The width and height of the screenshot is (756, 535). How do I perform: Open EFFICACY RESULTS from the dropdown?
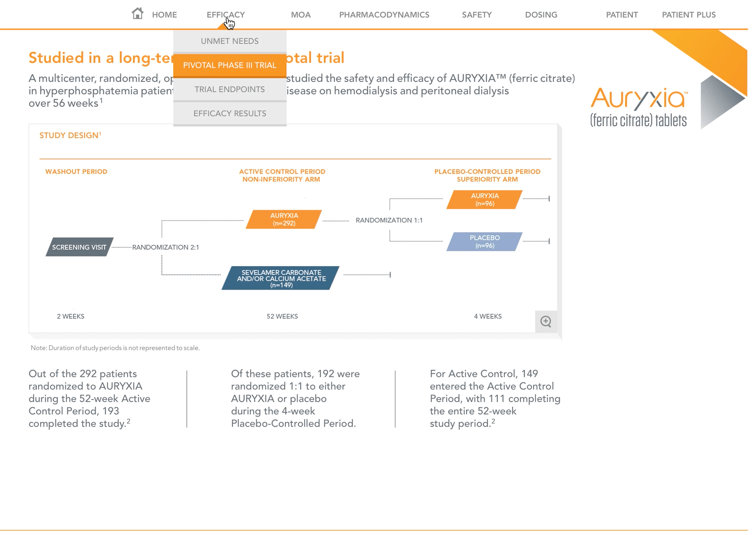coord(230,113)
